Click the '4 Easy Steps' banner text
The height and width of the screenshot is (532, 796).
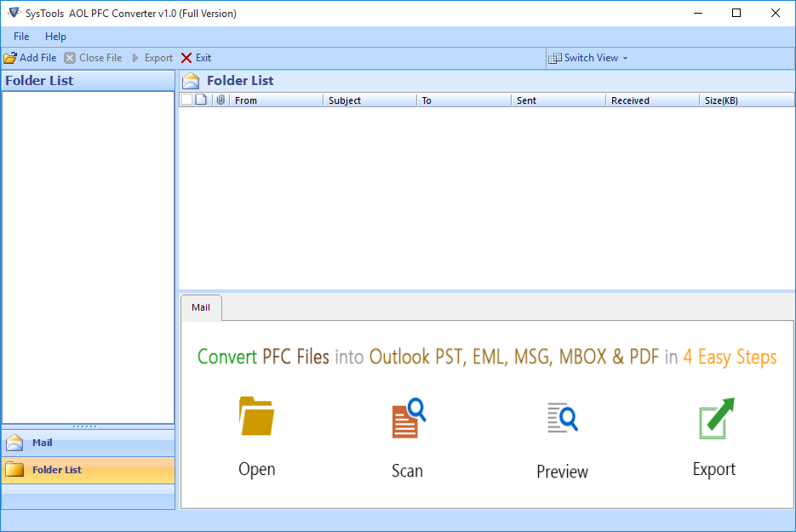pyautogui.click(x=730, y=357)
